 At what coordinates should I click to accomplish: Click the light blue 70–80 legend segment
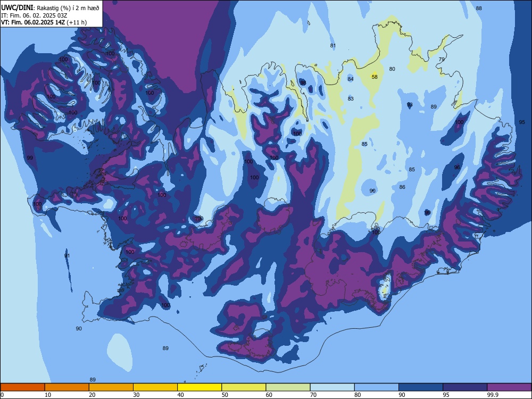(332, 387)
